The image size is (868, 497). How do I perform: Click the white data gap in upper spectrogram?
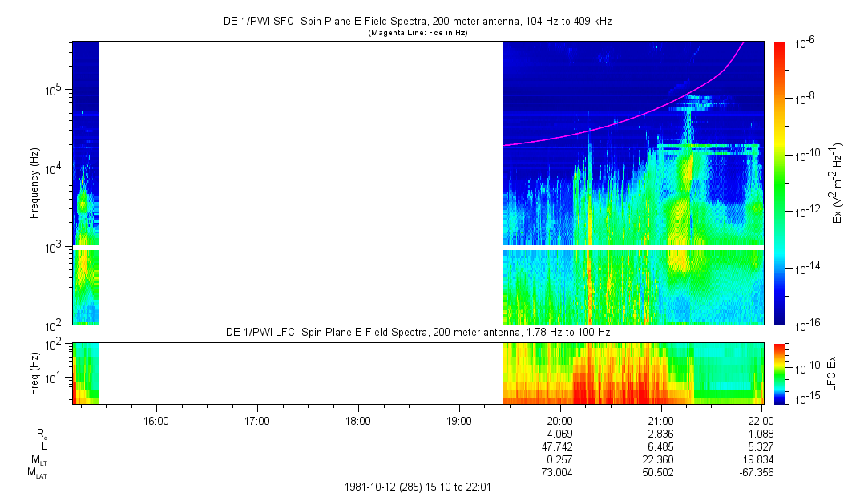tap(301, 183)
